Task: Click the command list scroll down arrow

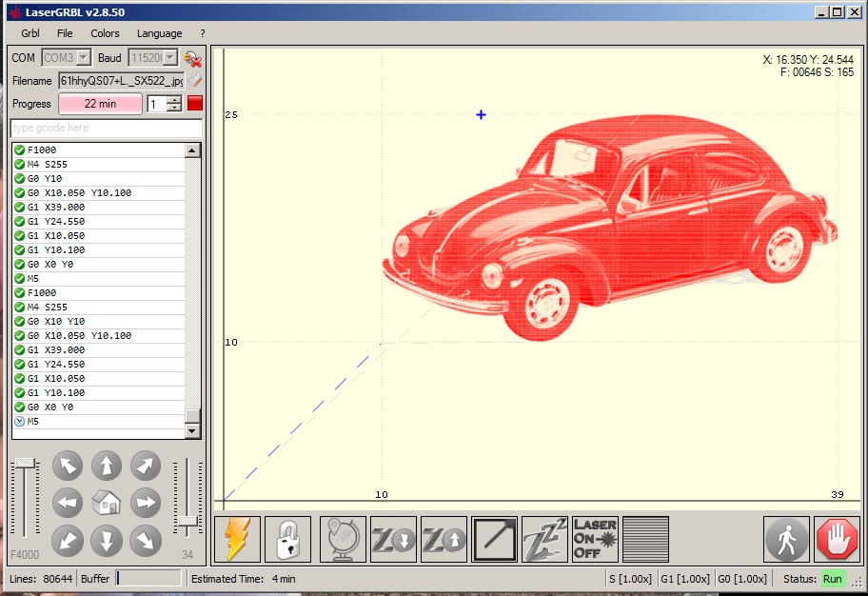Action: tap(192, 431)
